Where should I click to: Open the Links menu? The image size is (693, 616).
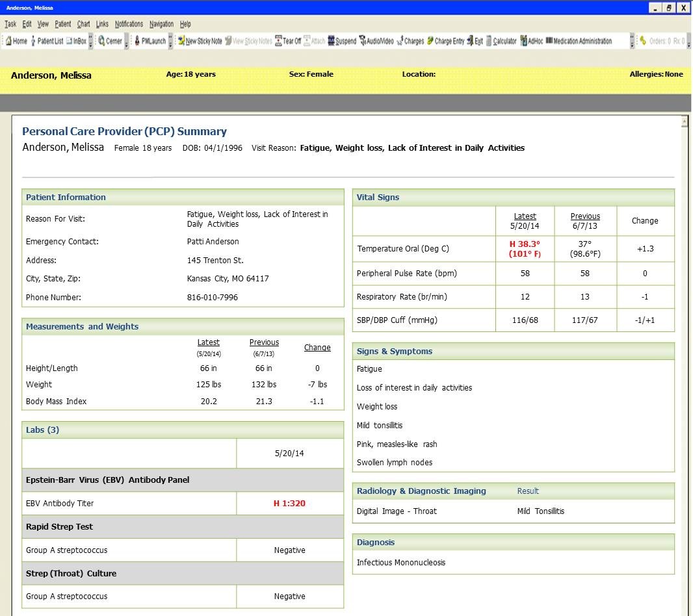coord(102,24)
